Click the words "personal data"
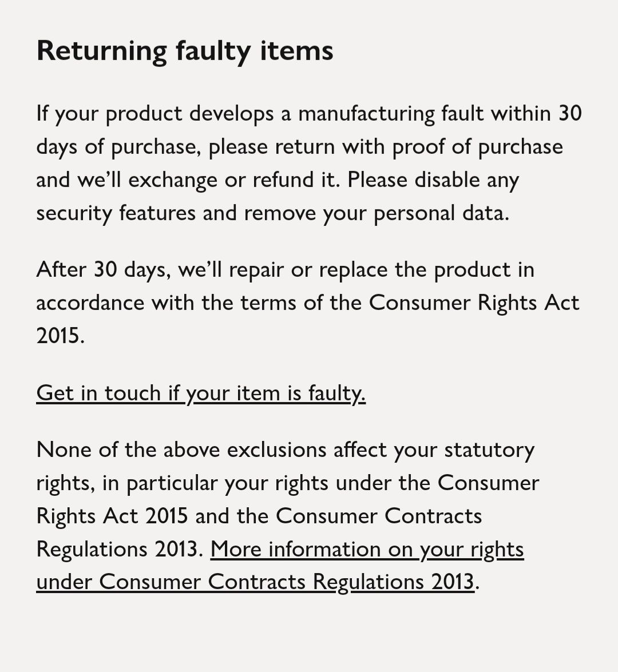Image resolution: width=618 pixels, height=672 pixels. pyautogui.click(x=441, y=213)
